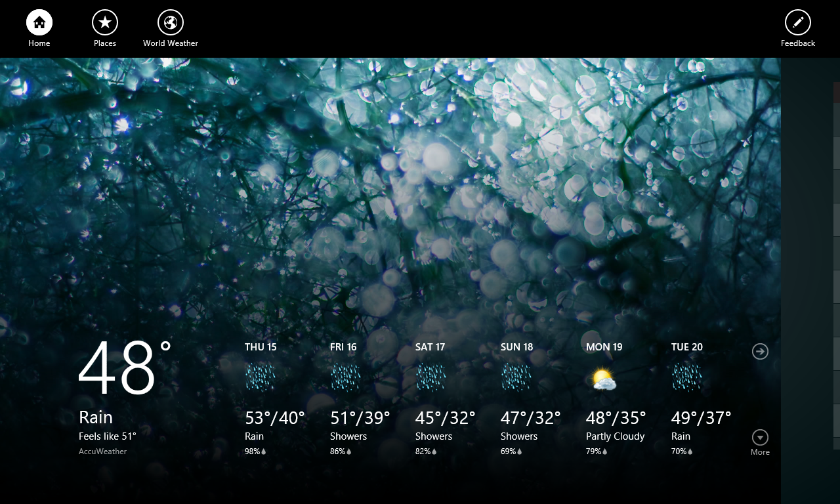This screenshot has height=504, width=840.
Task: Click the Feedback label
Action: click(798, 43)
